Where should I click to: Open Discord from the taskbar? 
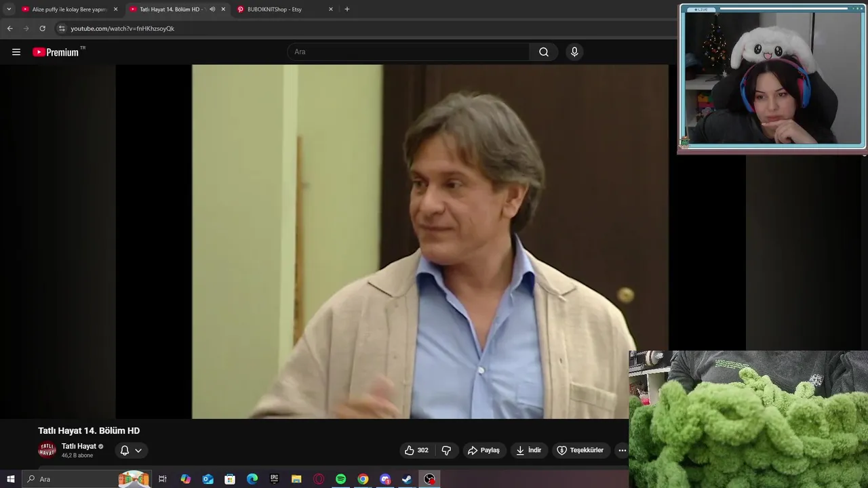(385, 479)
